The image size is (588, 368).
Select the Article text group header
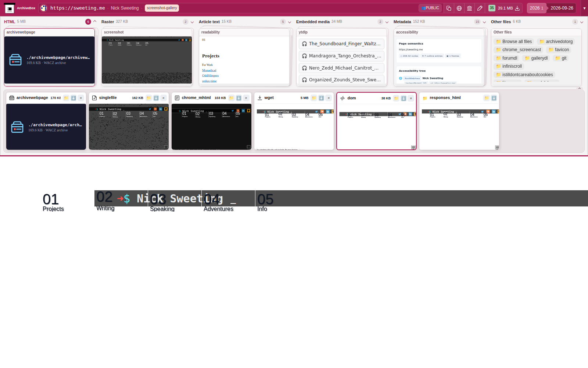tap(209, 22)
